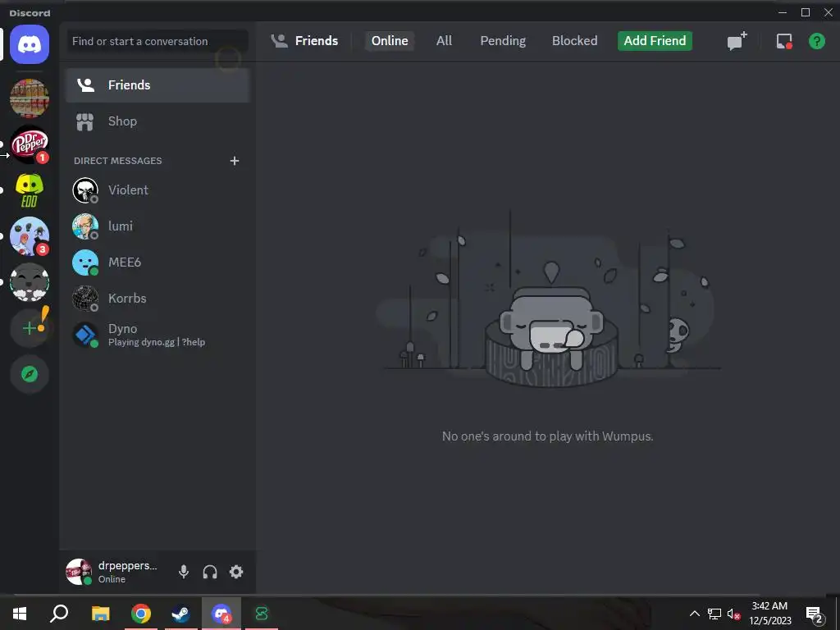Toggle headphones deafen
The height and width of the screenshot is (630, 840).
(x=210, y=572)
